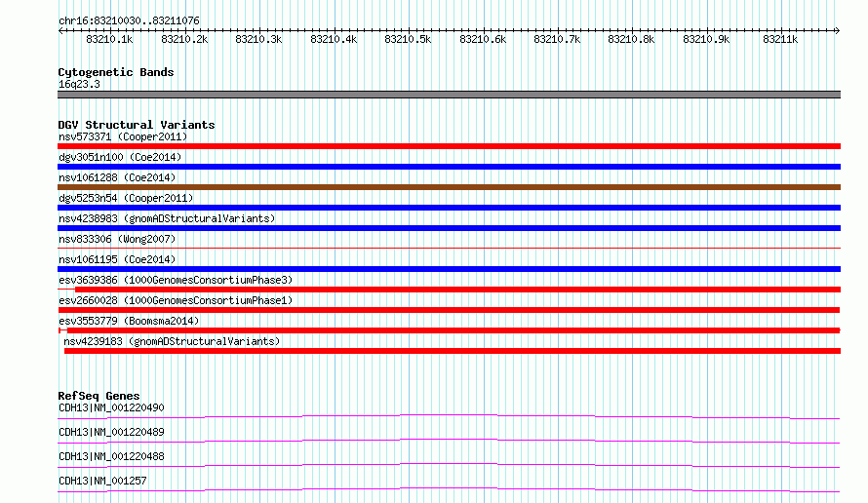Click the esv3553779 (Boomsma2014) red bar
The height and width of the screenshot is (503, 868).
point(449,330)
